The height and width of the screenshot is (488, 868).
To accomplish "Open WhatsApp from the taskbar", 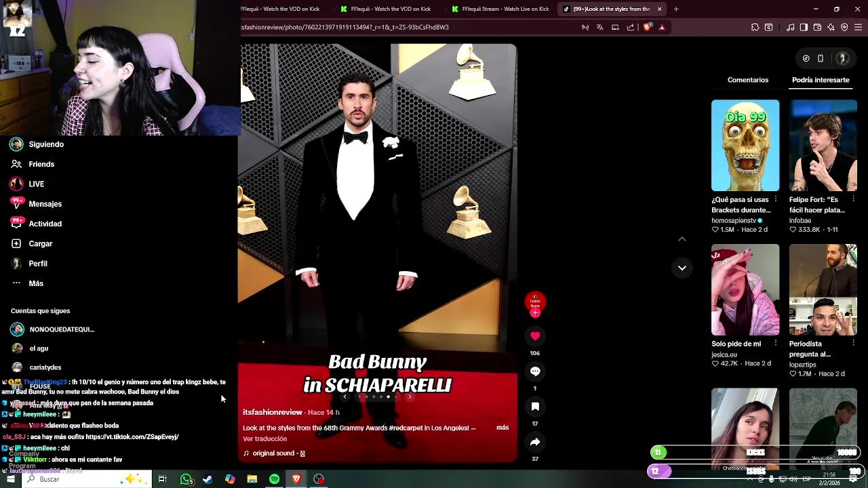I will (186, 479).
